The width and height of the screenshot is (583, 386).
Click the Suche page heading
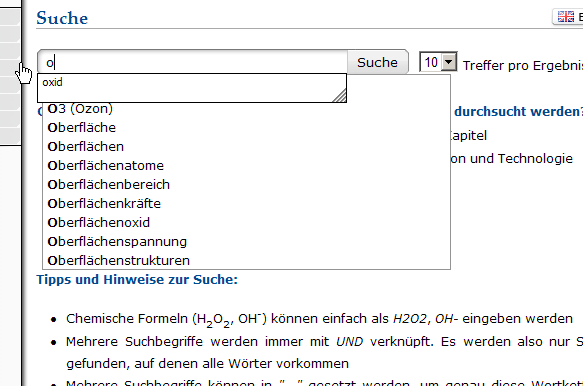click(x=62, y=18)
